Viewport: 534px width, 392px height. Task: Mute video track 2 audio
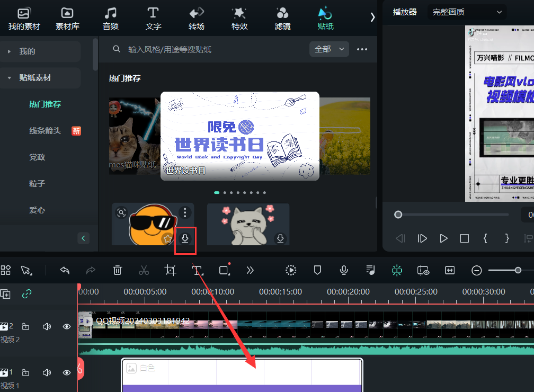(x=47, y=327)
